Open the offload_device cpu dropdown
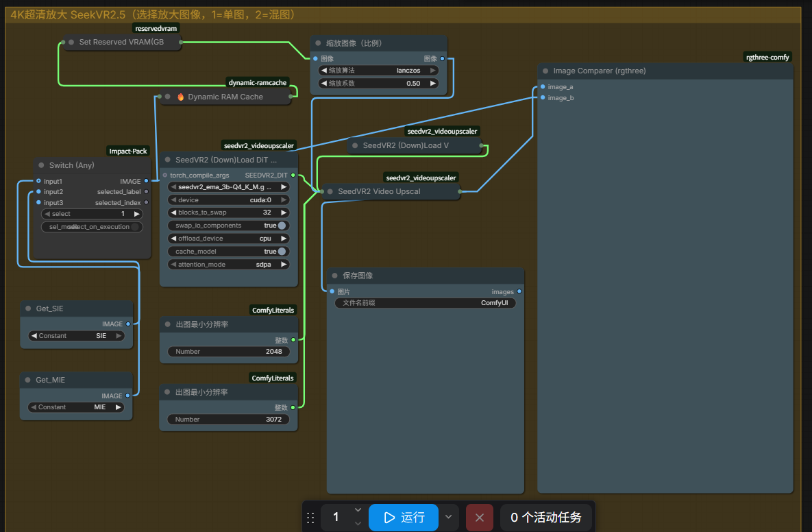 pos(228,239)
